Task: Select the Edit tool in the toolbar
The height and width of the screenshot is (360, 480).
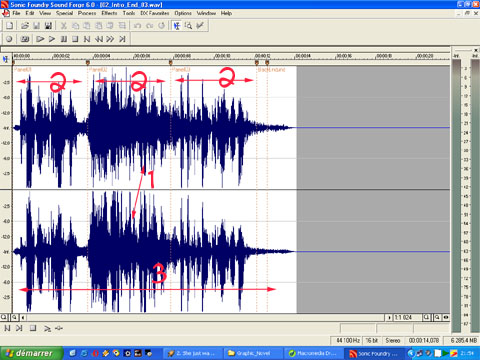Action: click(177, 26)
